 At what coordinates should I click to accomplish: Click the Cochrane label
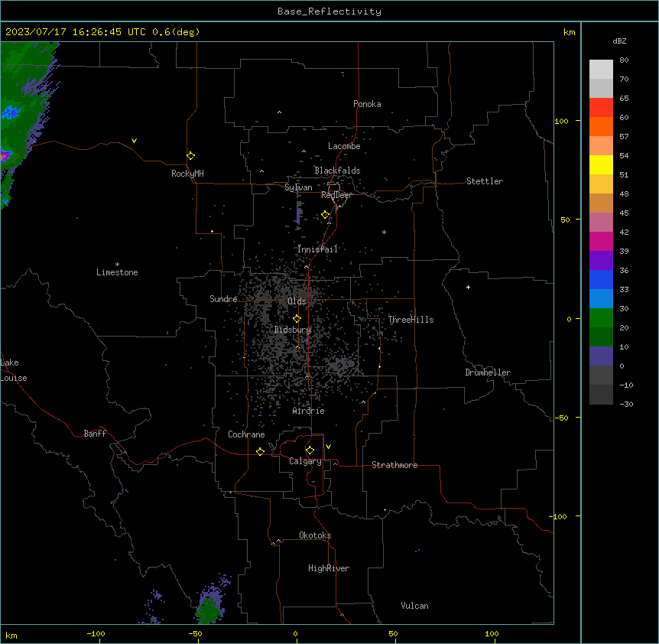[x=246, y=434]
